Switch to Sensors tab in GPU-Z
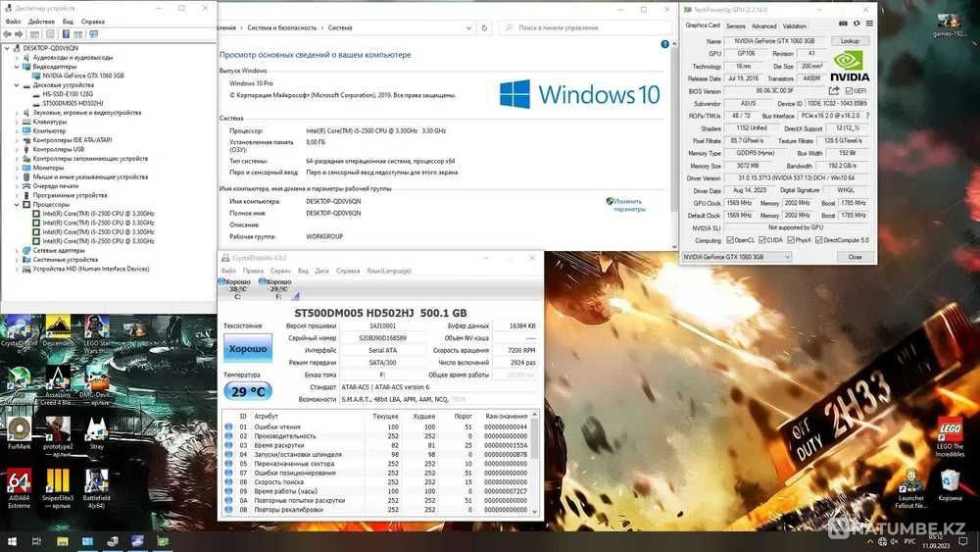The width and height of the screenshot is (980, 552). (736, 26)
